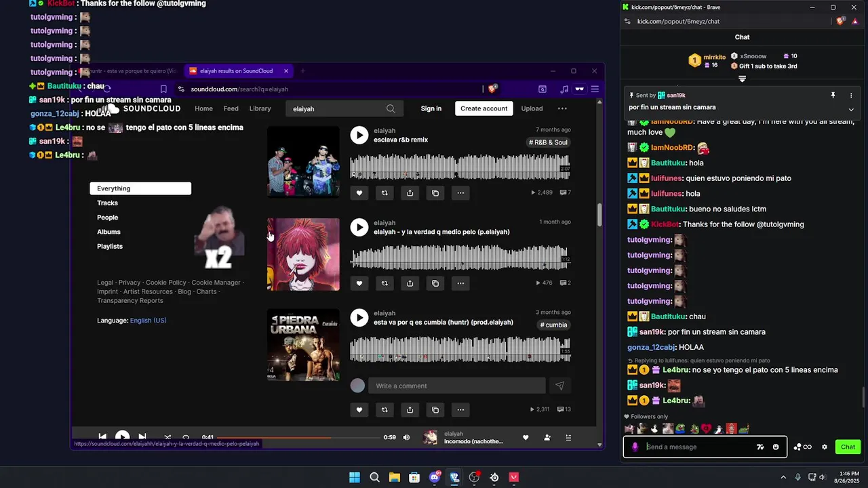This screenshot has width=868, height=488.
Task: Play the esclava r&b remix track
Action: (x=359, y=135)
